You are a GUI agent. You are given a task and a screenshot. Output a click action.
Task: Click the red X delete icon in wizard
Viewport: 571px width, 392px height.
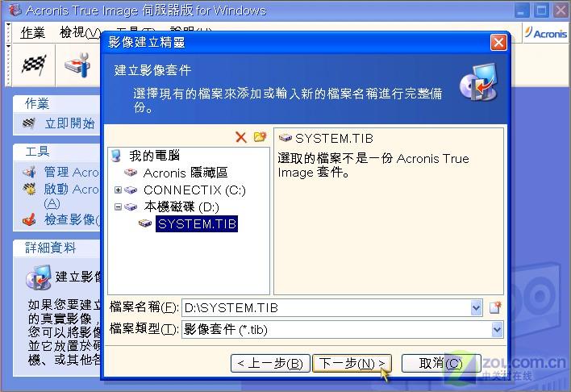(240, 137)
